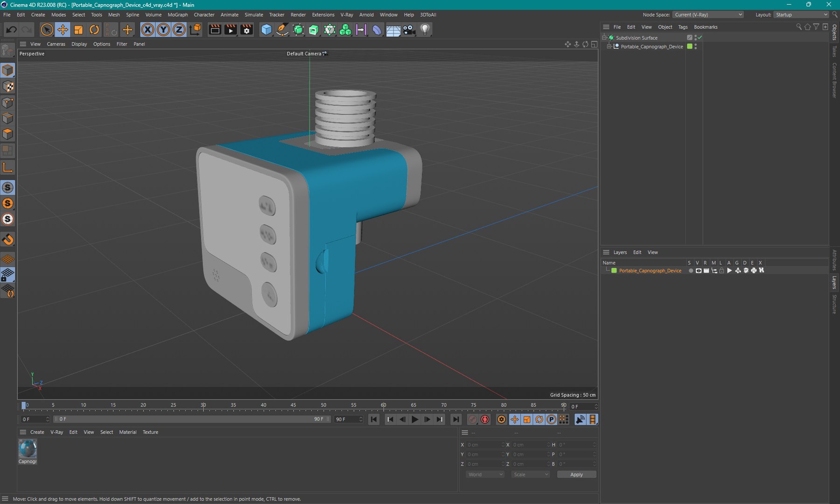The height and width of the screenshot is (504, 840).
Task: Open viewport Filter menu
Action: point(122,44)
